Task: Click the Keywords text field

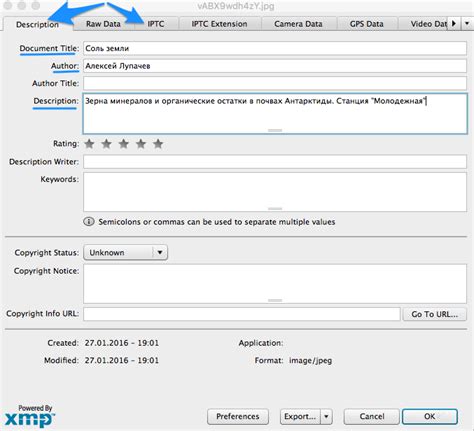Action: pyautogui.click(x=275, y=192)
